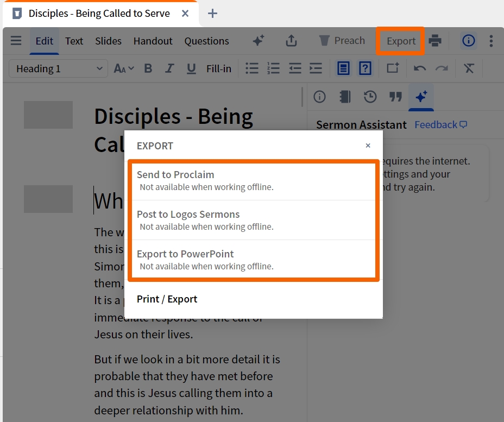Viewport: 504px width, 422px height.
Task: Apply italic formatting
Action: [x=169, y=68]
